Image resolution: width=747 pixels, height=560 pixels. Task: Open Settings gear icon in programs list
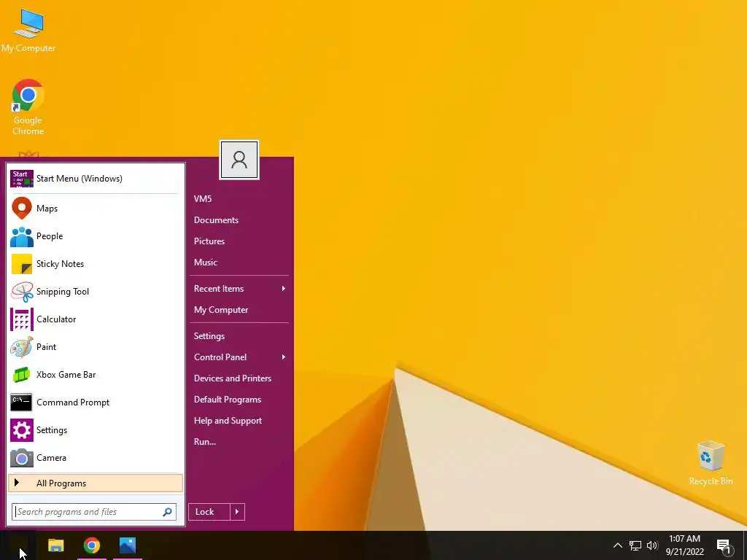pos(22,430)
